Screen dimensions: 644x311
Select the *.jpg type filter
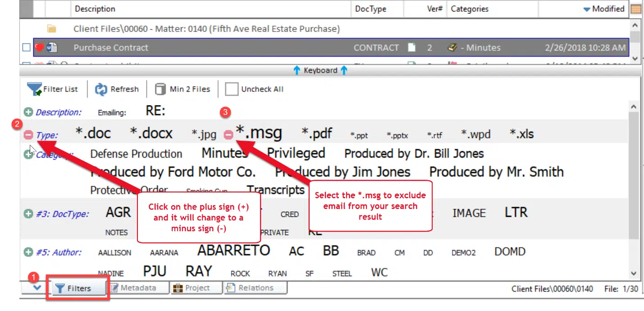coord(204,134)
